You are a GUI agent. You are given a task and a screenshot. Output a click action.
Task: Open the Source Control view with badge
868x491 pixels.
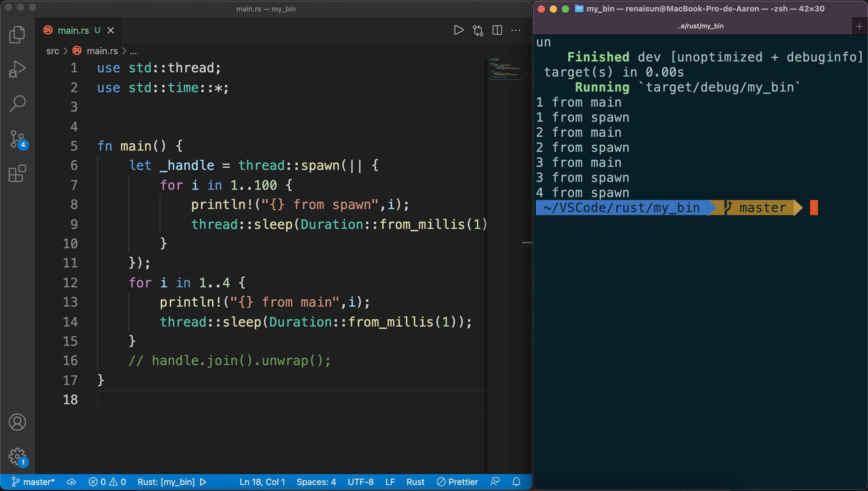point(17,139)
